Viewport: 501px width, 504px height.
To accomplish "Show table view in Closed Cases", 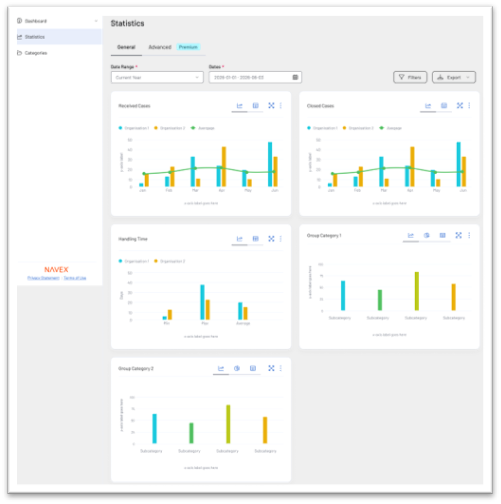I will coord(444,106).
